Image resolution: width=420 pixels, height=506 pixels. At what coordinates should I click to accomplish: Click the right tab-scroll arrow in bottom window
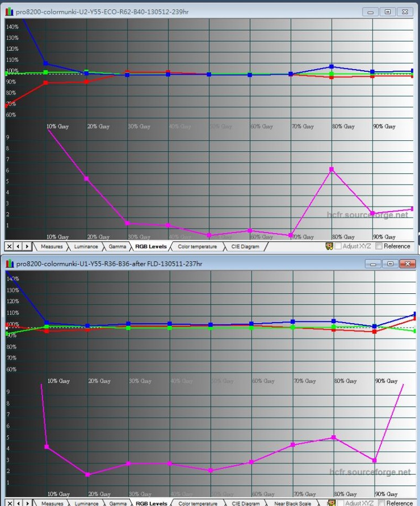[x=28, y=503]
